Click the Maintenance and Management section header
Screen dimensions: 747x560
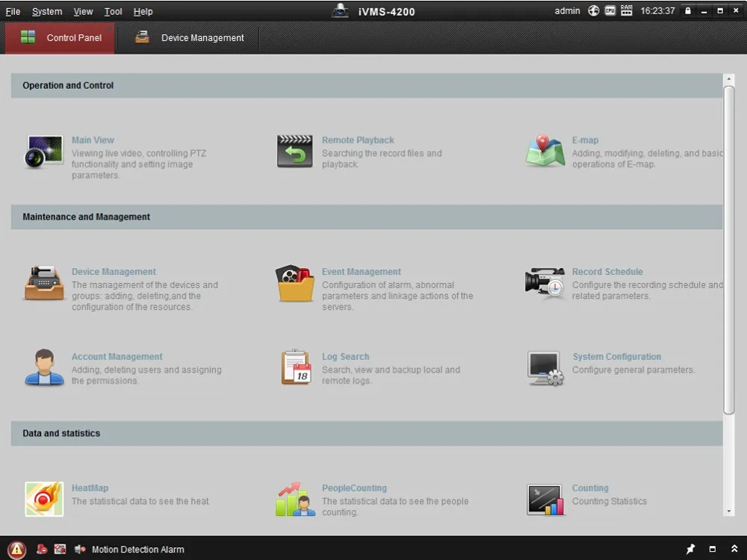coord(367,217)
